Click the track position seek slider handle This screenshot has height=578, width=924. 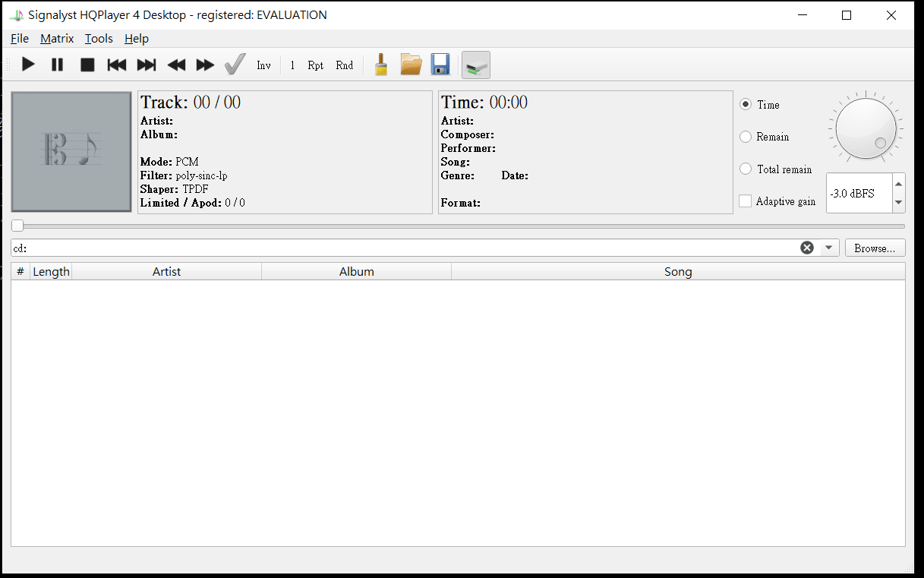pos(17,226)
